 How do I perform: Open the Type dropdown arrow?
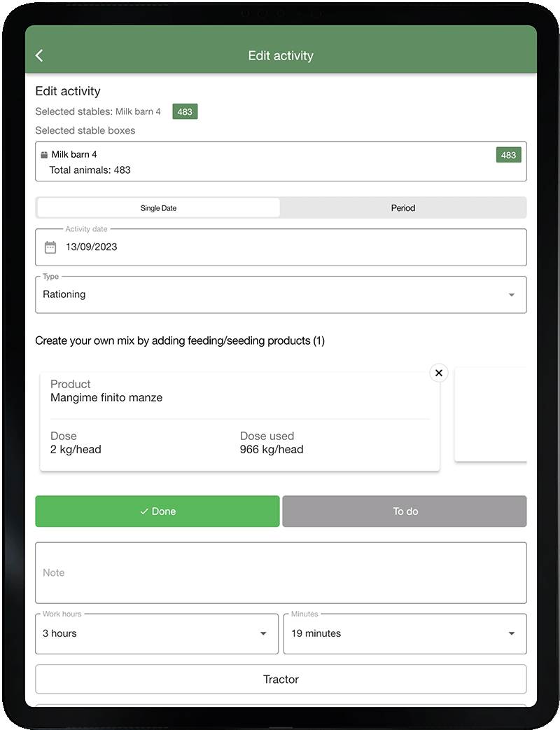(511, 295)
